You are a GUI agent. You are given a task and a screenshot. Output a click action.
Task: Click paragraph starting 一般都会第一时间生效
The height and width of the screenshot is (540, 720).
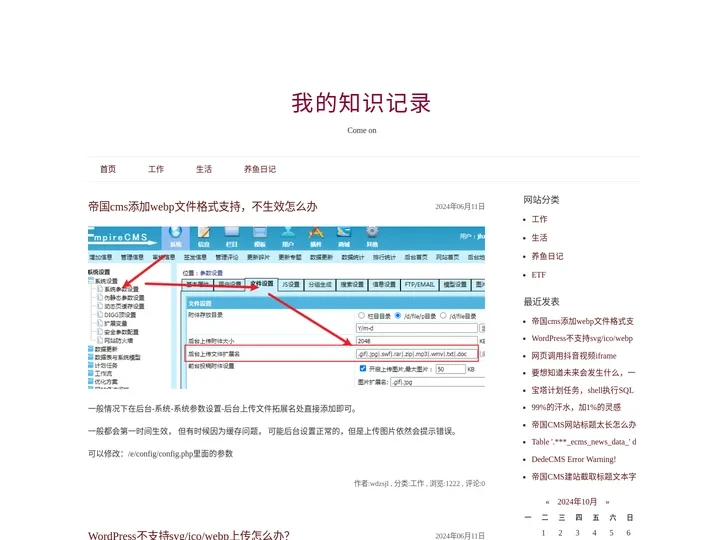coord(272,431)
